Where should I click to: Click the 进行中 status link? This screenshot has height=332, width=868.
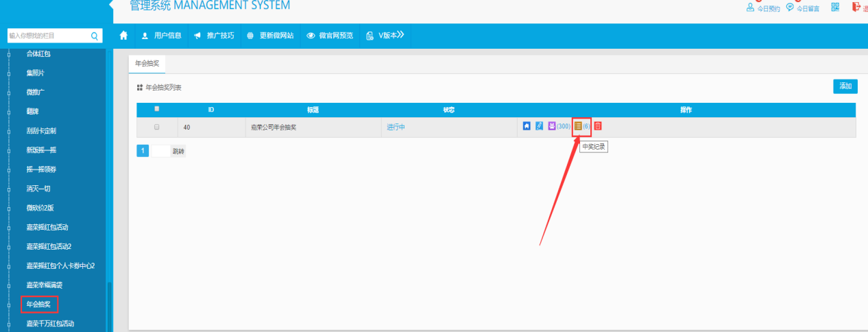(x=396, y=127)
